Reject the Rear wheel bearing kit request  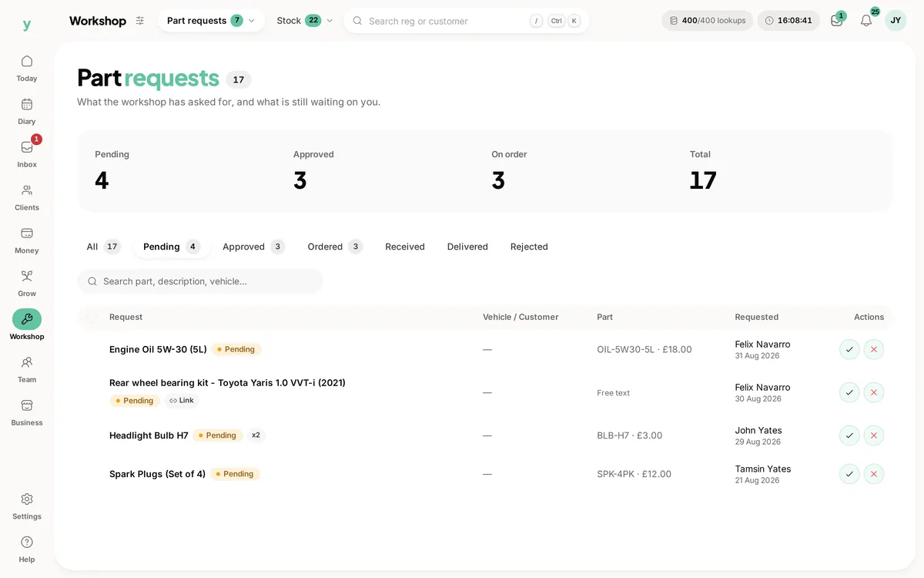tap(874, 392)
